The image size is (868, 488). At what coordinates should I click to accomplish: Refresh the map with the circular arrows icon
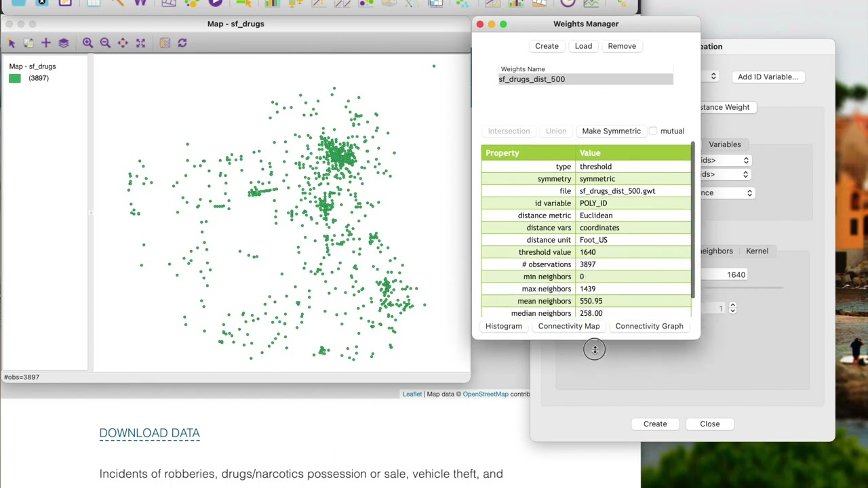(182, 43)
